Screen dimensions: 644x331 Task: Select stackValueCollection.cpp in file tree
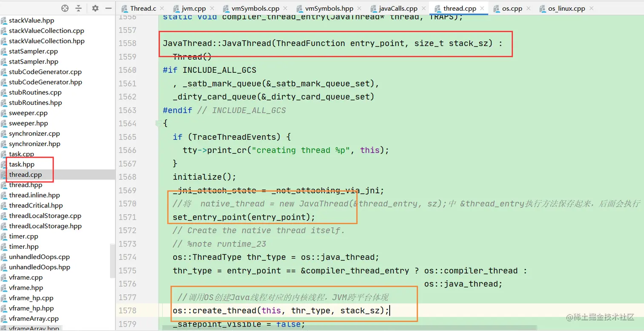pos(46,31)
